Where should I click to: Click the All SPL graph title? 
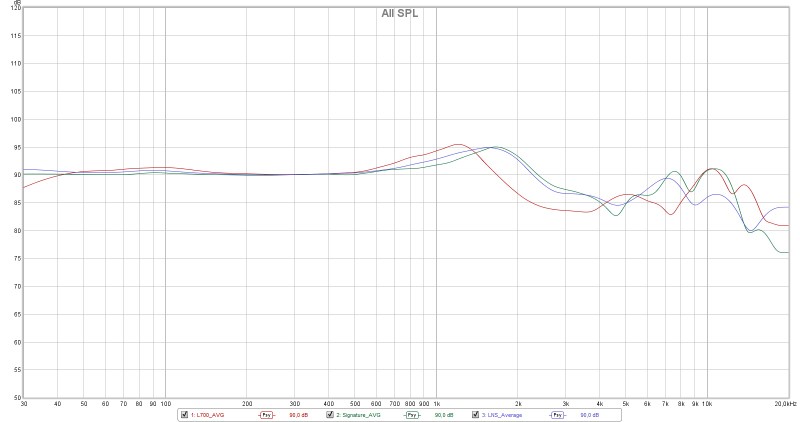pyautogui.click(x=400, y=14)
